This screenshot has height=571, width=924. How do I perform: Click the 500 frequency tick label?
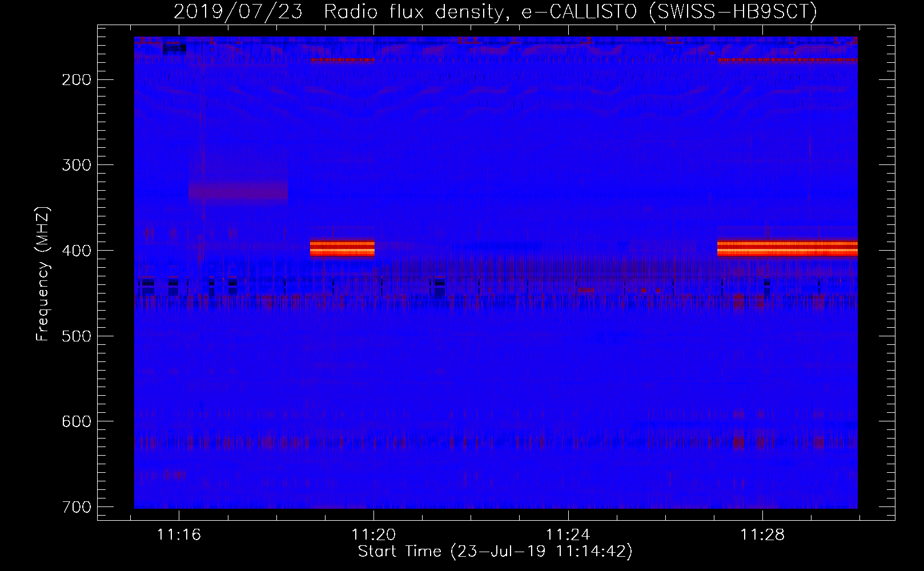coord(76,336)
